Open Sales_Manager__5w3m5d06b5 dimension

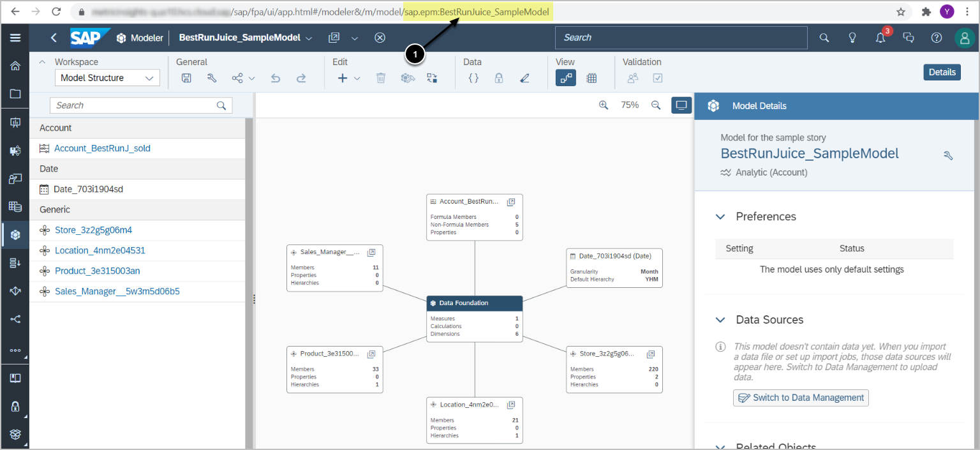(x=117, y=291)
